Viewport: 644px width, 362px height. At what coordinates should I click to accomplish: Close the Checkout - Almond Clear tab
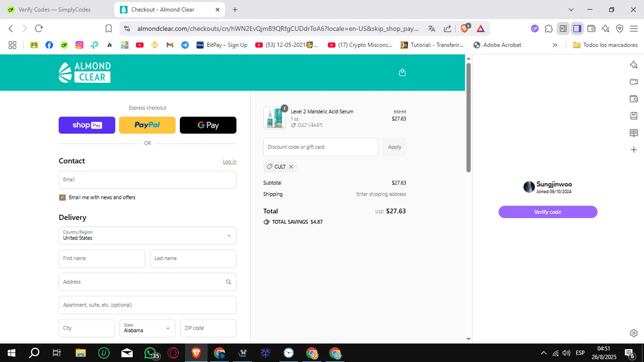coord(217,9)
